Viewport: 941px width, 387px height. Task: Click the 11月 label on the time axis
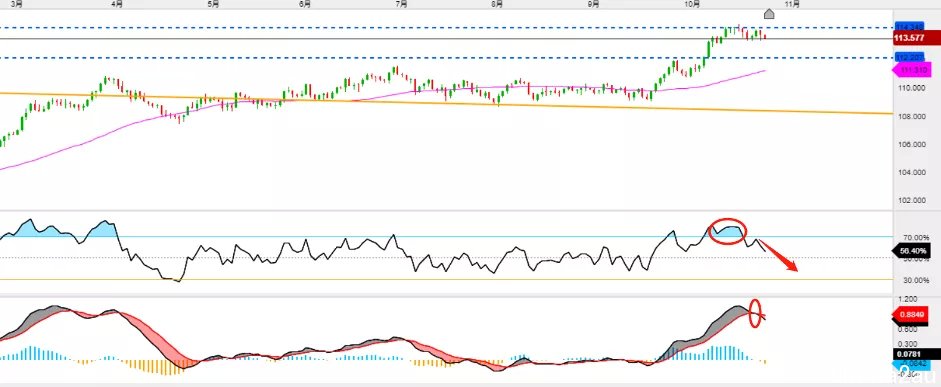click(792, 4)
